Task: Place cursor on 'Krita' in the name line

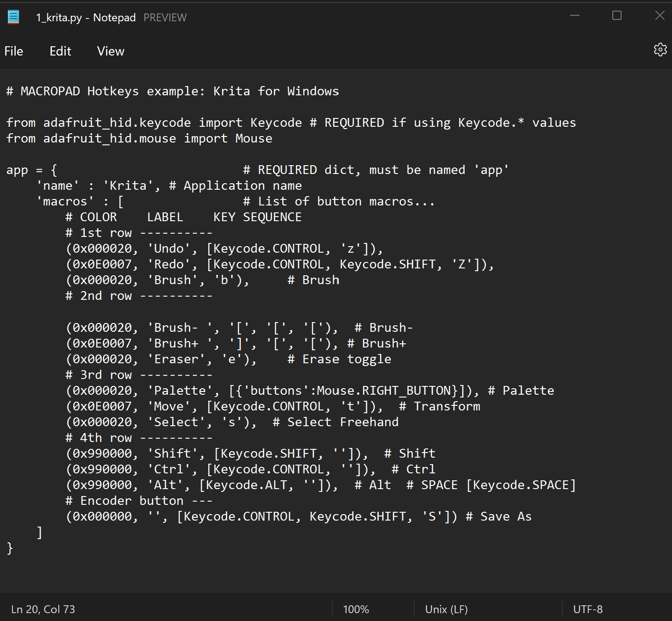Action: [128, 186]
